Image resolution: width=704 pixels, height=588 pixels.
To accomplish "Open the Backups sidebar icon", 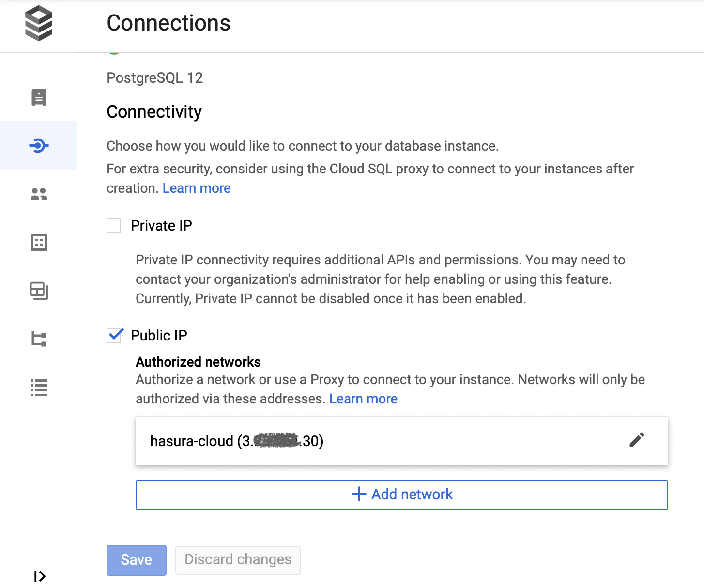I will pyautogui.click(x=39, y=291).
